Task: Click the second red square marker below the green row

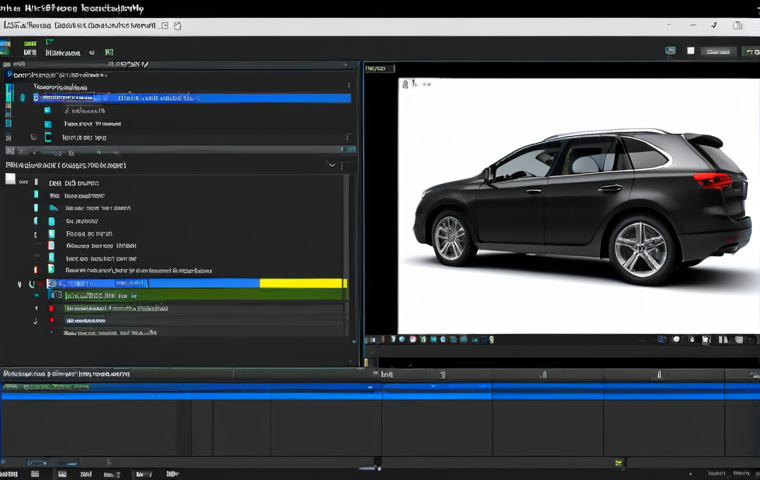Action: coord(51,320)
